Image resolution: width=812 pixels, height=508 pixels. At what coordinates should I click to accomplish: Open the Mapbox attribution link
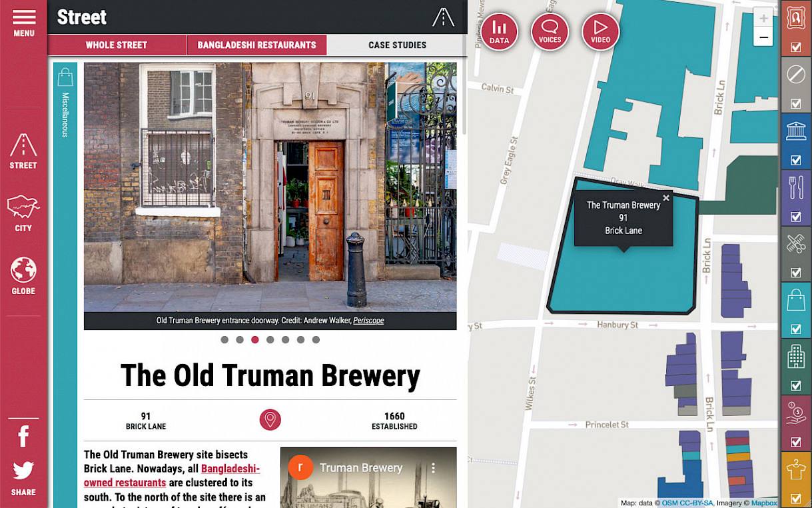tap(764, 503)
